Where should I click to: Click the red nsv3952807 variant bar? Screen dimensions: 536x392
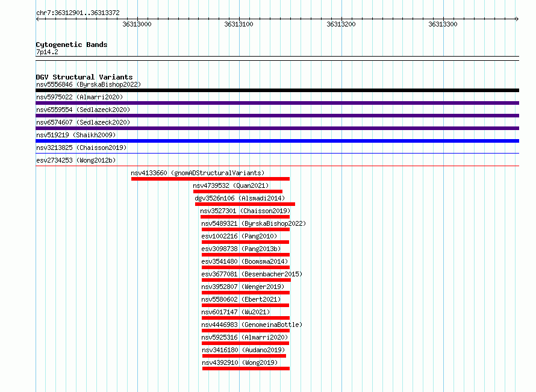click(246, 293)
